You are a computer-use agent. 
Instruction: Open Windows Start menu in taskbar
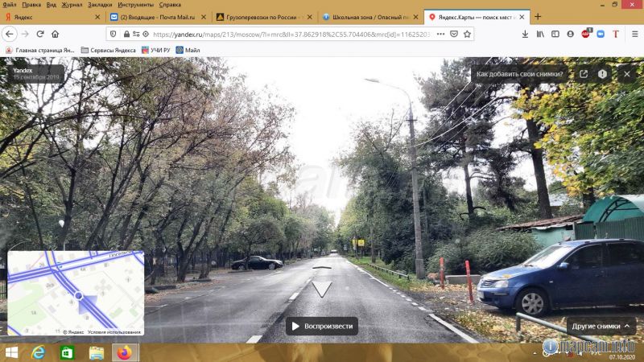pyautogui.click(x=12, y=352)
